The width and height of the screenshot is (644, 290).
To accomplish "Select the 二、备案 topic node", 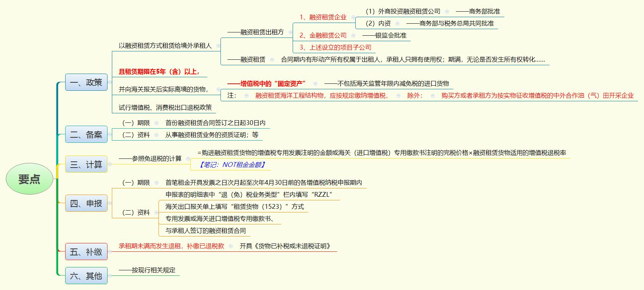I will pos(86,134).
